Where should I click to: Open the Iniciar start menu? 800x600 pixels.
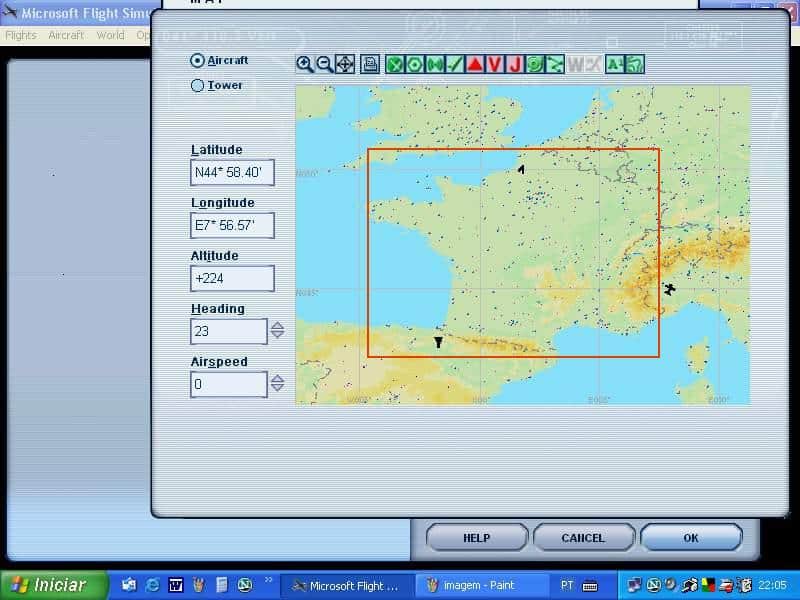[48, 585]
